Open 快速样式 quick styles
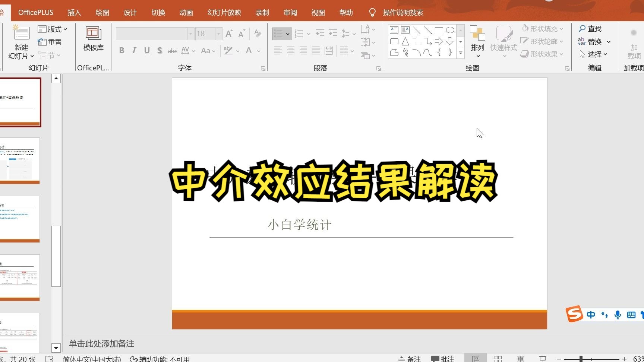This screenshot has width=644, height=362. pyautogui.click(x=504, y=42)
